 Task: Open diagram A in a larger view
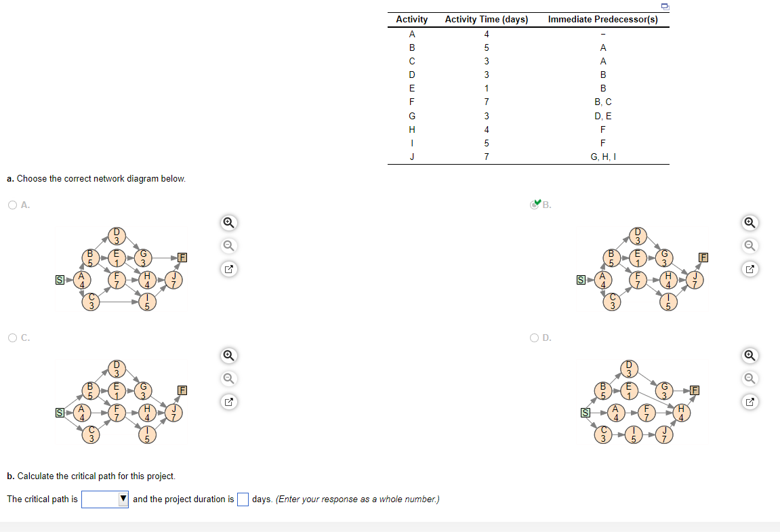click(x=228, y=269)
